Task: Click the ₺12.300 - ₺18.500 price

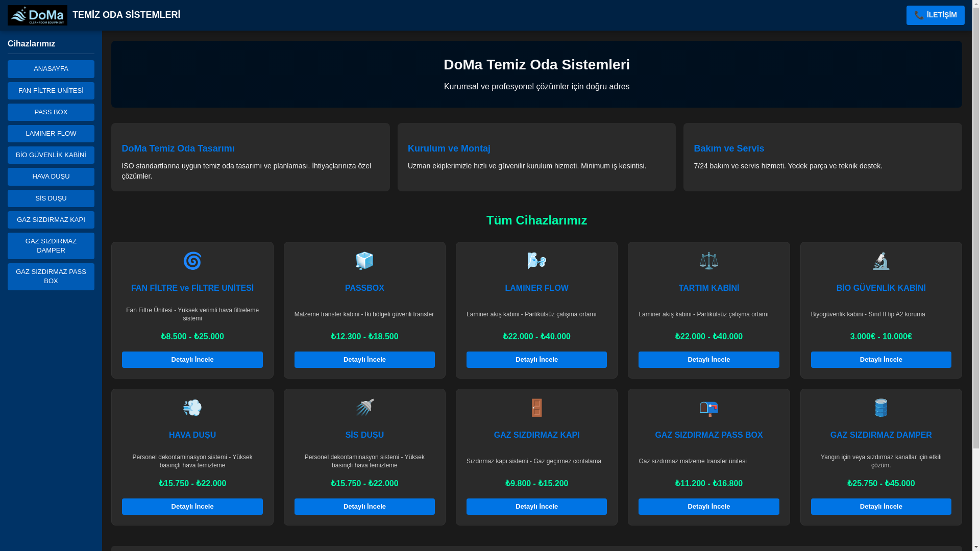Action: [364, 337]
